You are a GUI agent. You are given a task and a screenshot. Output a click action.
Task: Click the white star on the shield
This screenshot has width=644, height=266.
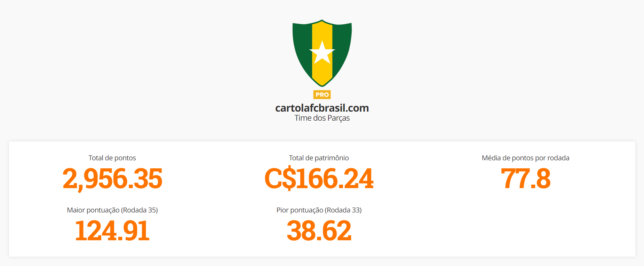322,53
